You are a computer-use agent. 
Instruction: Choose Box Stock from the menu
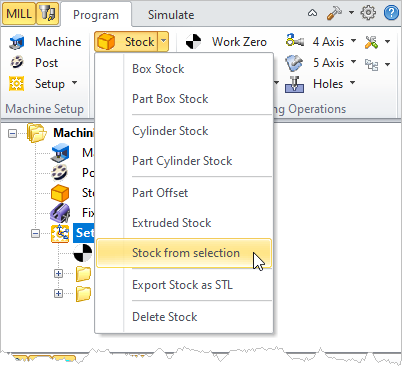[x=184, y=69]
